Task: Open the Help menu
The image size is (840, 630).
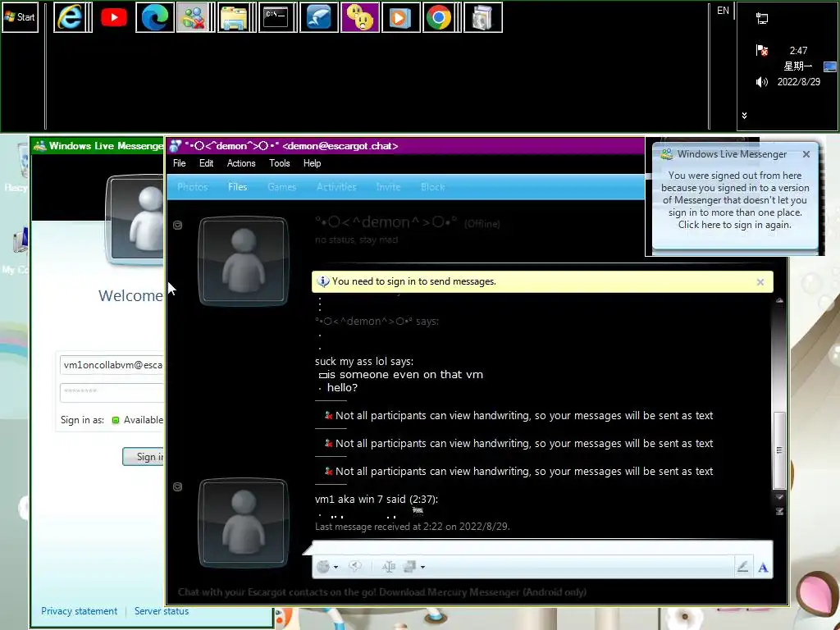Action: [x=312, y=163]
